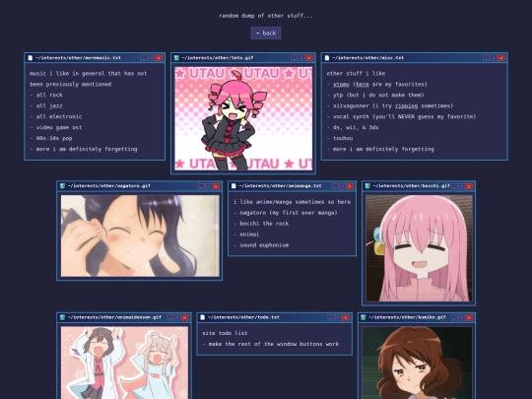This screenshot has height=399, width=532.
Task: Click the todo.txt document icon
Action: [x=203, y=317]
